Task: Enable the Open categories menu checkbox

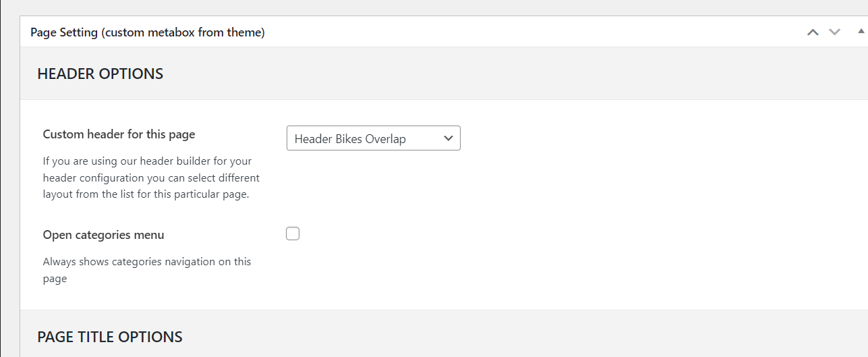Action: pos(293,234)
